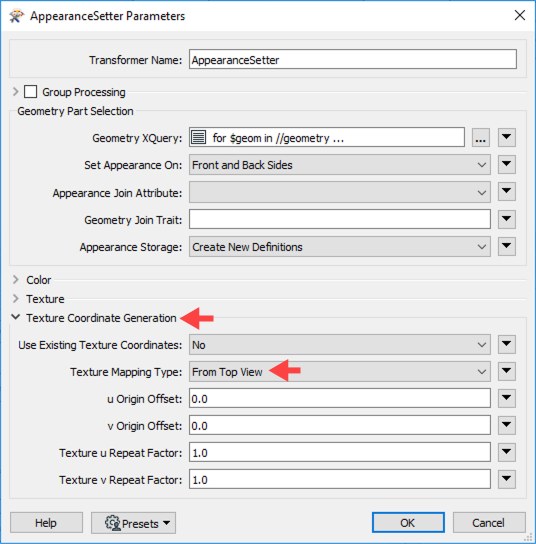Confirm settings with the OK button
This screenshot has height=544, width=536.
click(408, 522)
